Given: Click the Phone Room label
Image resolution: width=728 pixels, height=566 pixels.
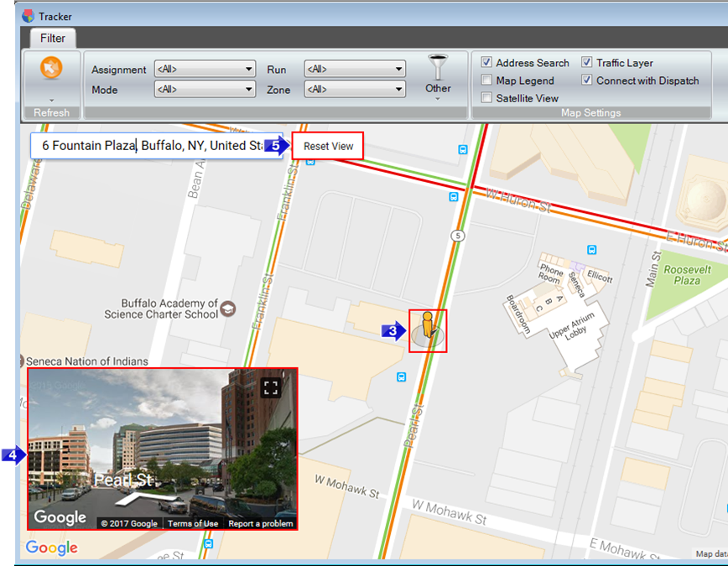Looking at the screenshot, I should (x=551, y=273).
